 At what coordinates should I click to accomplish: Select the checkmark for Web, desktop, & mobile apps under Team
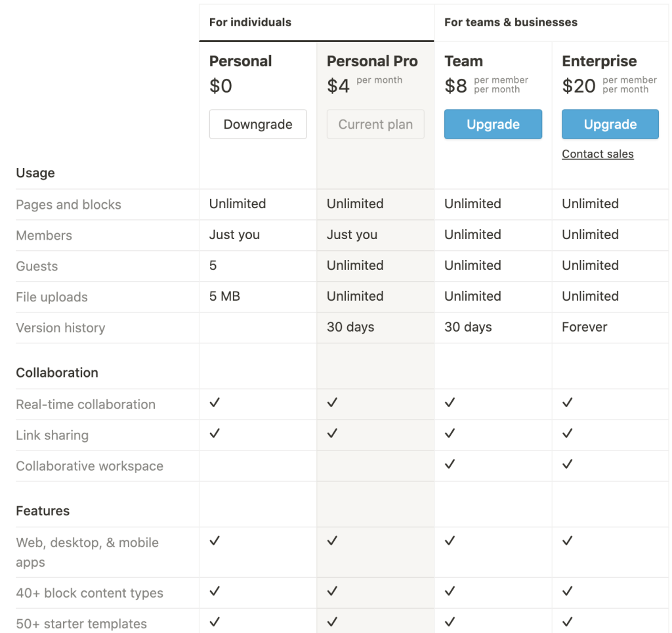coord(450,541)
